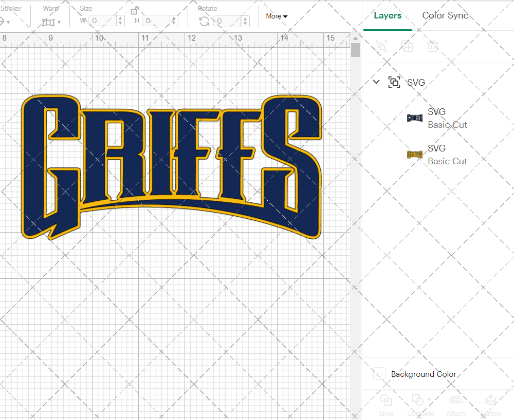Select the Flatten tool

[x=491, y=405]
